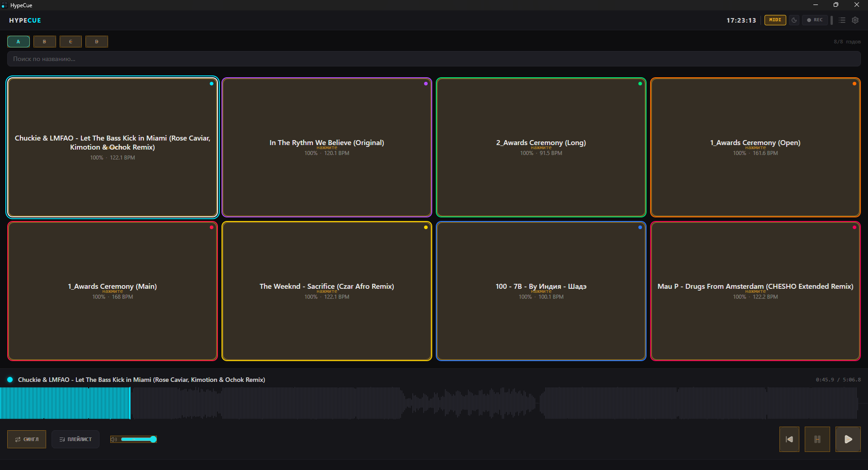Select bank A tab
The height and width of the screenshot is (470, 868).
(19, 42)
